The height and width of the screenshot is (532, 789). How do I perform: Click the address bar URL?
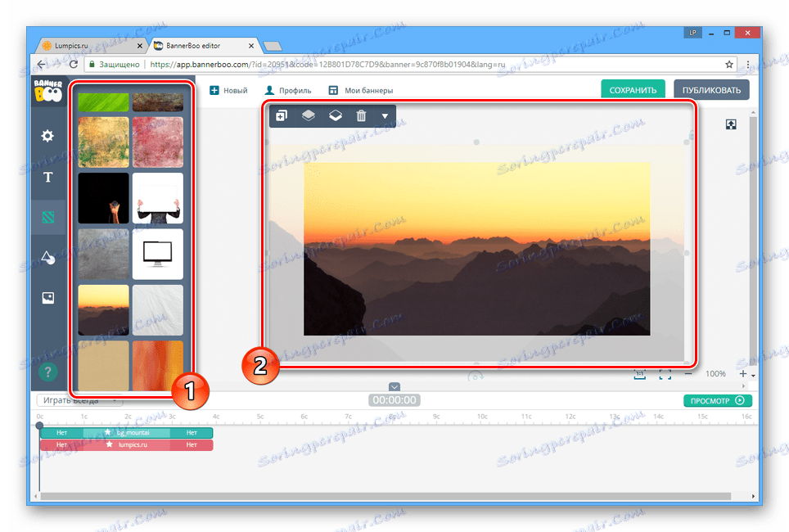click(x=327, y=65)
